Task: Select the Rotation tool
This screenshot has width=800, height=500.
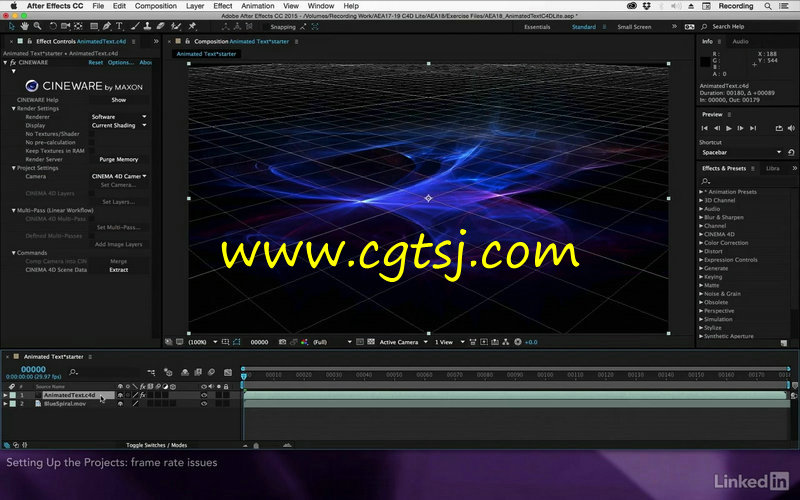Action: pyautogui.click(x=53, y=26)
